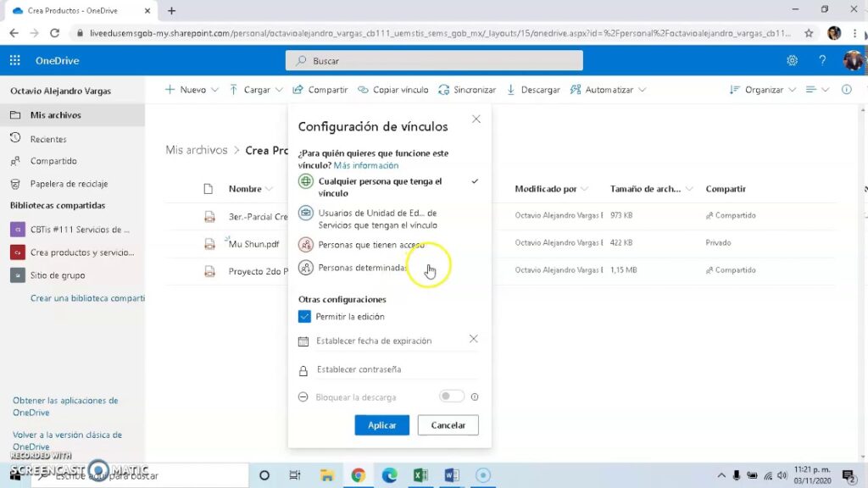
Task: Enable the Bloquear la descarga switch
Action: coord(451,396)
